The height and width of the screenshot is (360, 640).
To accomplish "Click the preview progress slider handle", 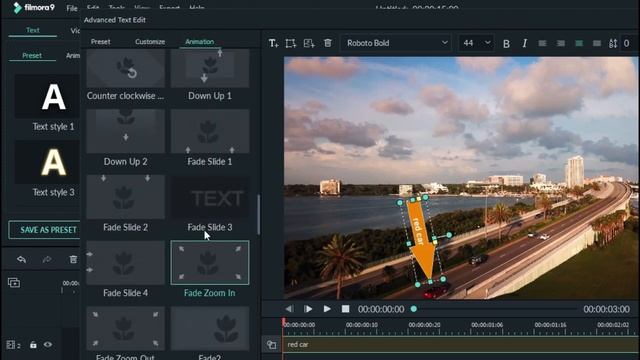I will pyautogui.click(x=414, y=309).
